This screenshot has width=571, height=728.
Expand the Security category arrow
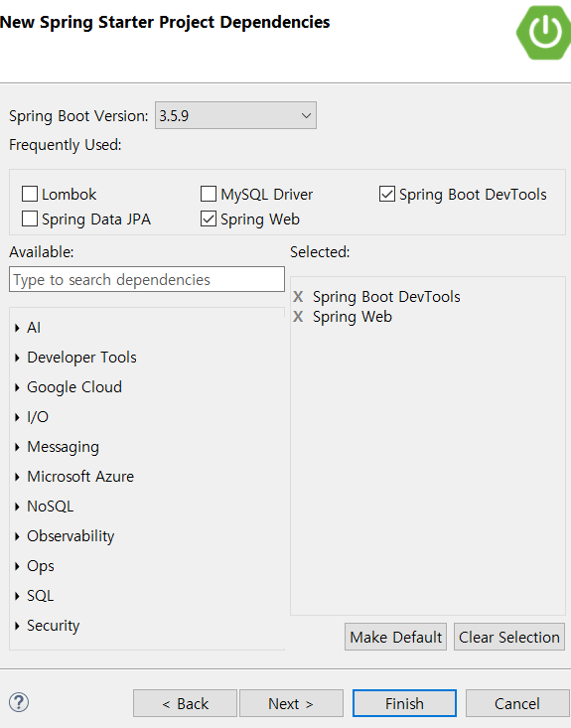[x=17, y=626]
